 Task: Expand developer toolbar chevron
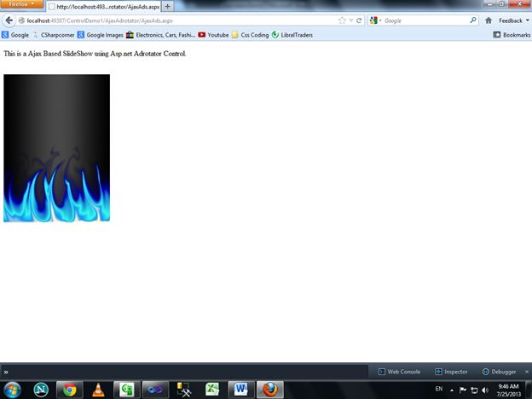(x=6, y=372)
